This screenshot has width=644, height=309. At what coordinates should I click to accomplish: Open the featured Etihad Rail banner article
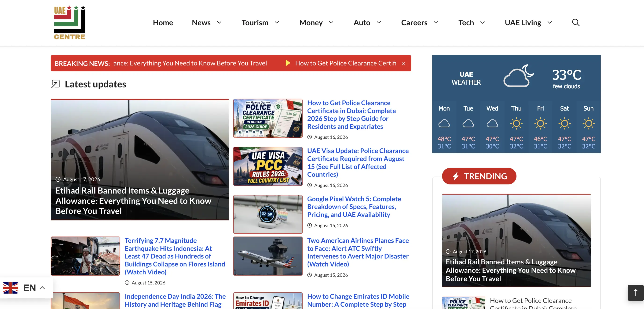[139, 160]
